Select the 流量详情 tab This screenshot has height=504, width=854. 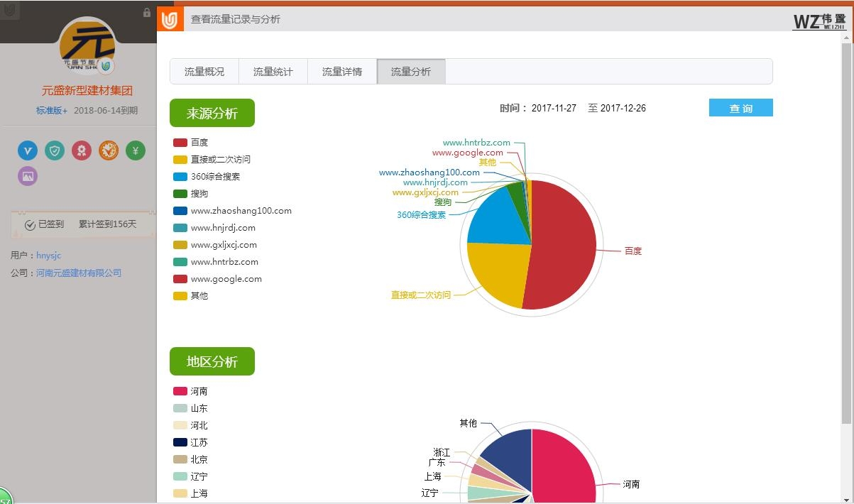pos(342,72)
